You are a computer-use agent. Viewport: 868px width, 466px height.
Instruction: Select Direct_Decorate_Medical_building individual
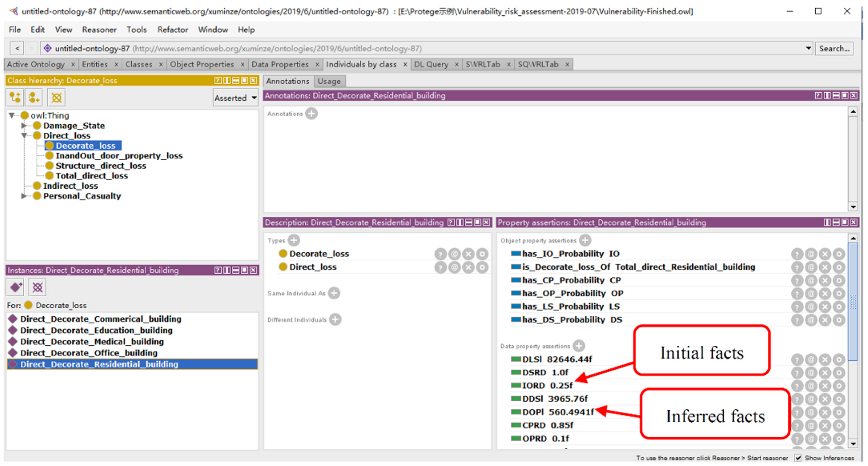(92, 342)
